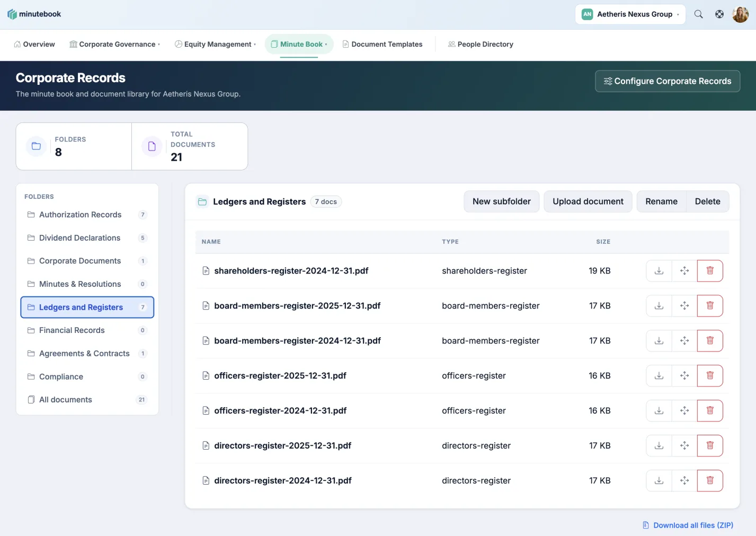This screenshot has height=536, width=756.
Task: Open the Document Templates tab
Action: 383,45
